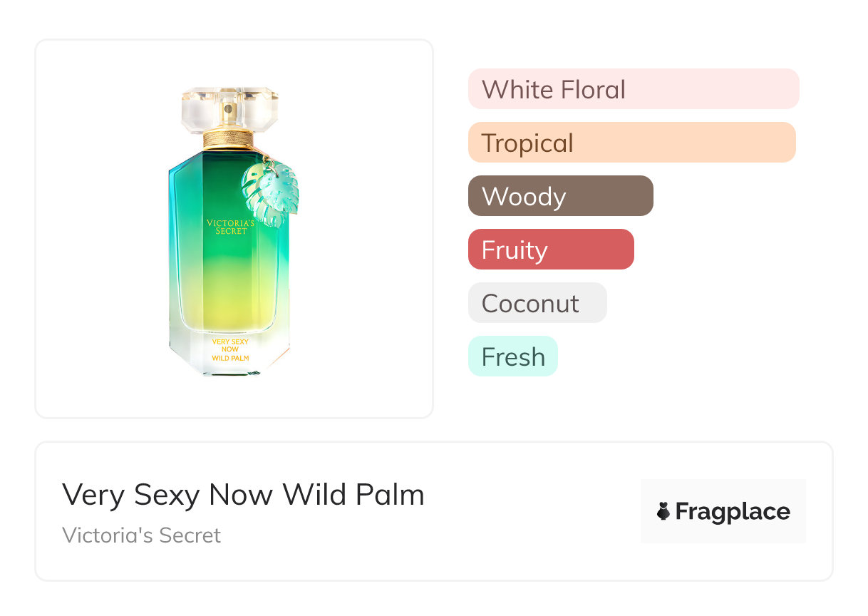Click the Fragplace wordmark text
This screenshot has height=616, width=868.
[x=732, y=511]
